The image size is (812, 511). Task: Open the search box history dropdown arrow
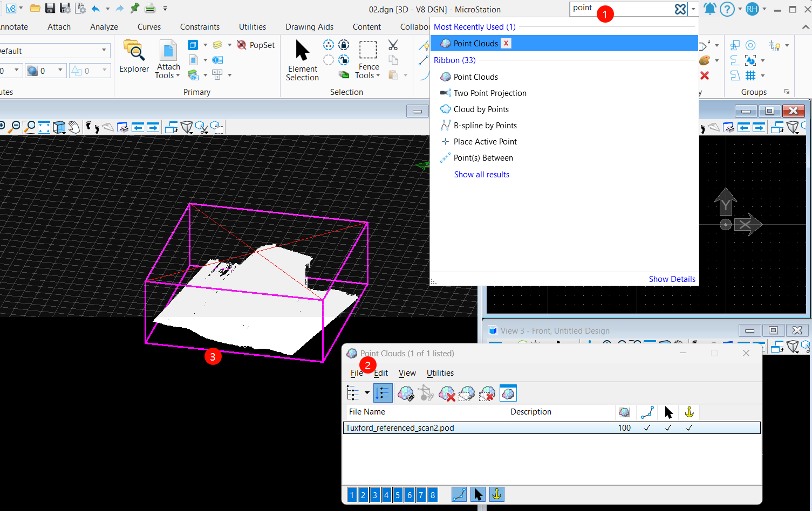point(693,9)
